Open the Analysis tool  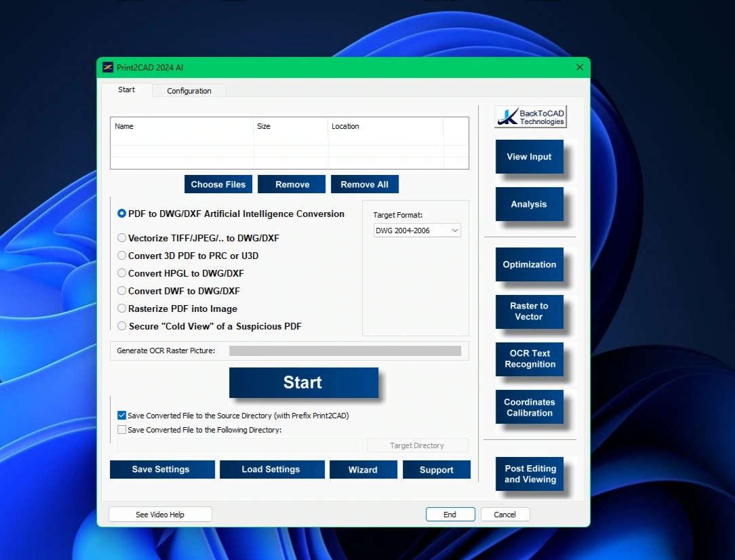530,204
